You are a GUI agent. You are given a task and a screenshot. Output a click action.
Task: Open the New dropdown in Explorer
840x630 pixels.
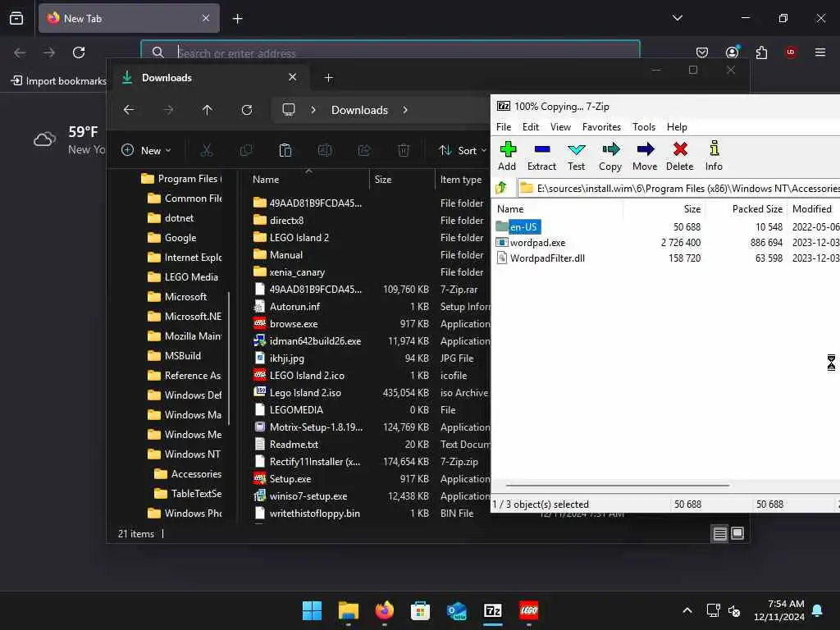point(146,151)
